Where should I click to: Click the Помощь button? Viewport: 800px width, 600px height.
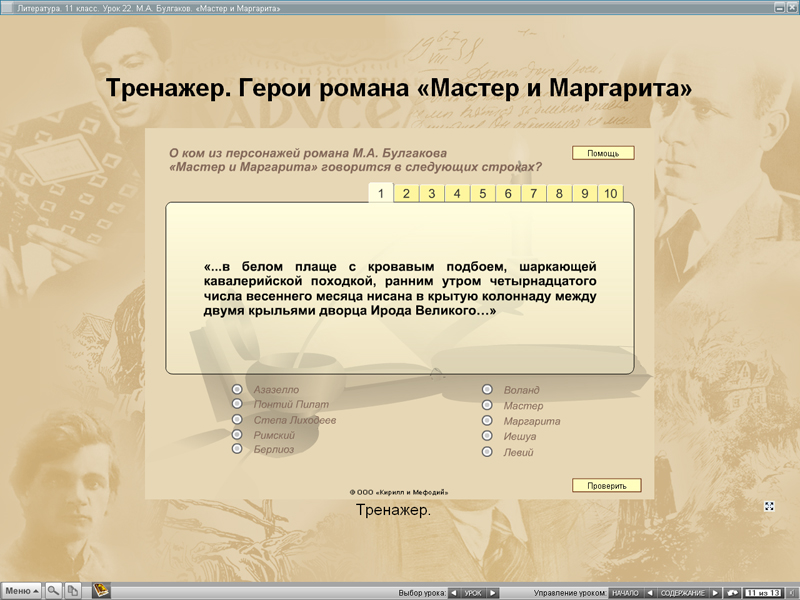tap(601, 152)
